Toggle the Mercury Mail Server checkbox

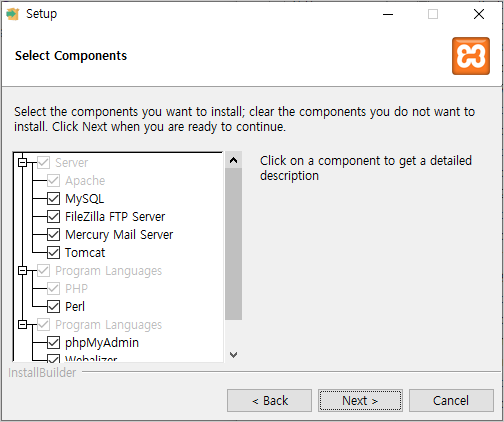(x=53, y=234)
